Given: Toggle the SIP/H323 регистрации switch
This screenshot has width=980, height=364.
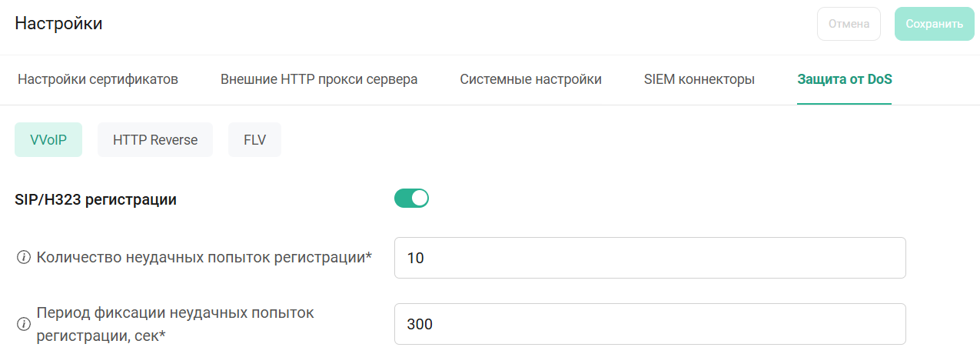Looking at the screenshot, I should point(411,199).
